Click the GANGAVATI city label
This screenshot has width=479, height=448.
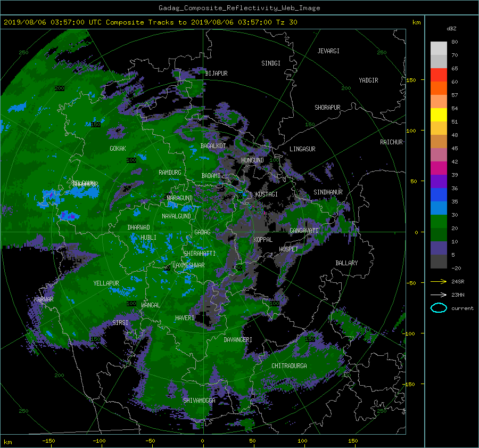pos(304,231)
